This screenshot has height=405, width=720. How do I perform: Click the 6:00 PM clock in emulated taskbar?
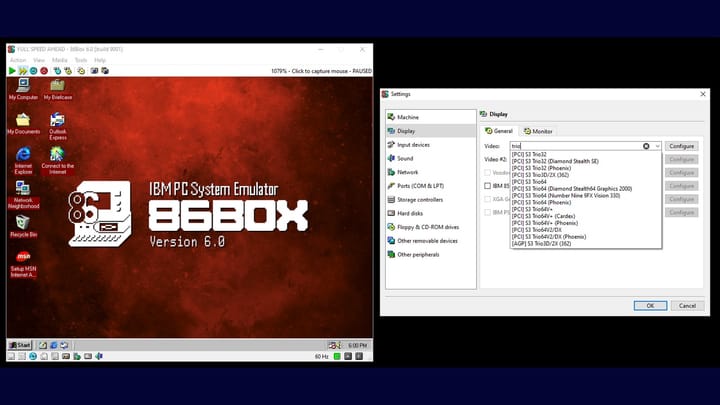tap(357, 345)
